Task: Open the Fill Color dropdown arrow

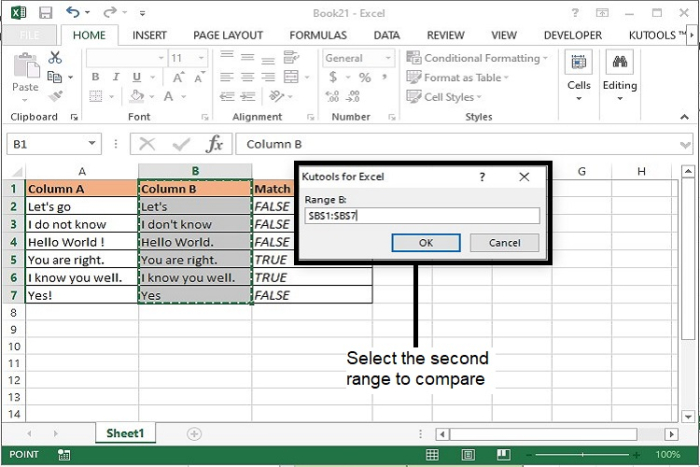Action: 152,96
